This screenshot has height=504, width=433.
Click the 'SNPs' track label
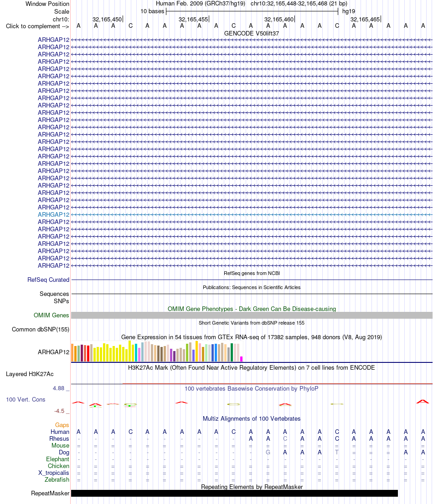tap(61, 301)
